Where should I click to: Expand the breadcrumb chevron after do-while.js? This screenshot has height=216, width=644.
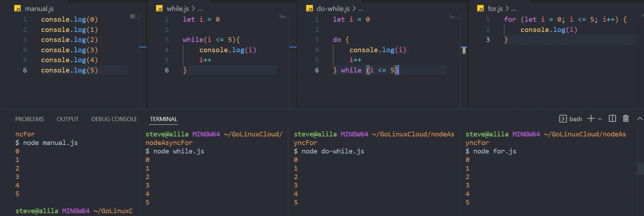[354, 9]
